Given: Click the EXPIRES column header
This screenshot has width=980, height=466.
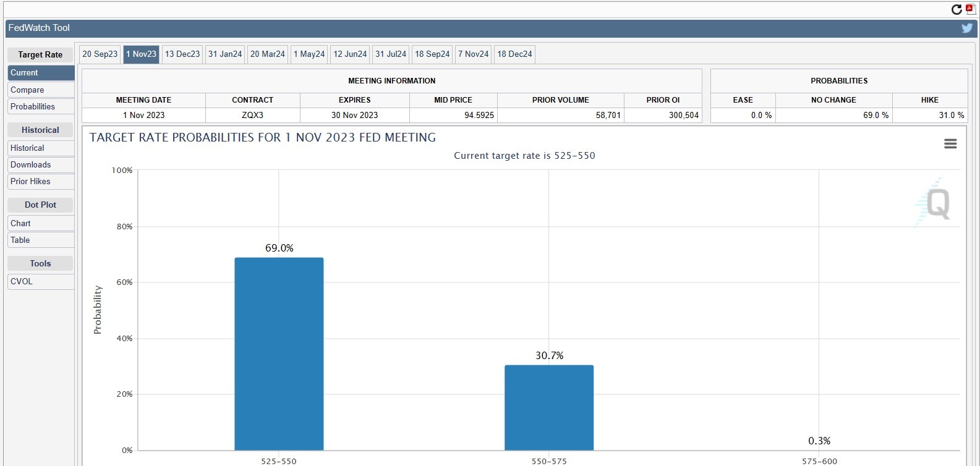Looking at the screenshot, I should (354, 100).
